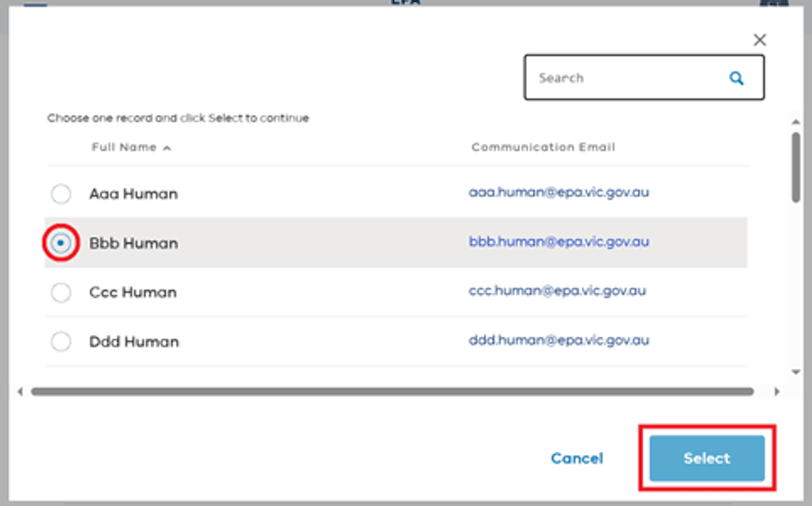Click the left arrow of the horizontal scrollbar
This screenshot has width=812, height=506.
pos(20,391)
